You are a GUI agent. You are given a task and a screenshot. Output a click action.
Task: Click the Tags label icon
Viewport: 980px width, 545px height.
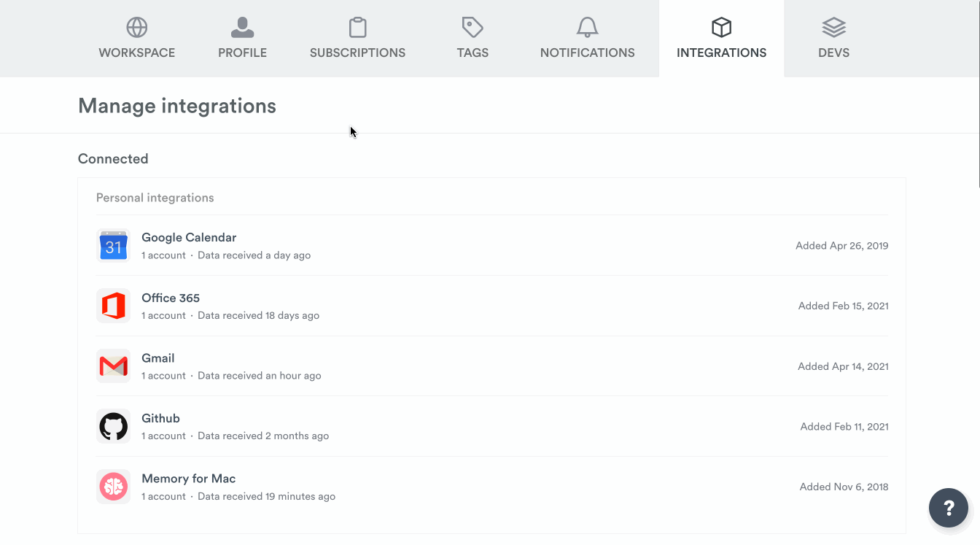(x=472, y=28)
